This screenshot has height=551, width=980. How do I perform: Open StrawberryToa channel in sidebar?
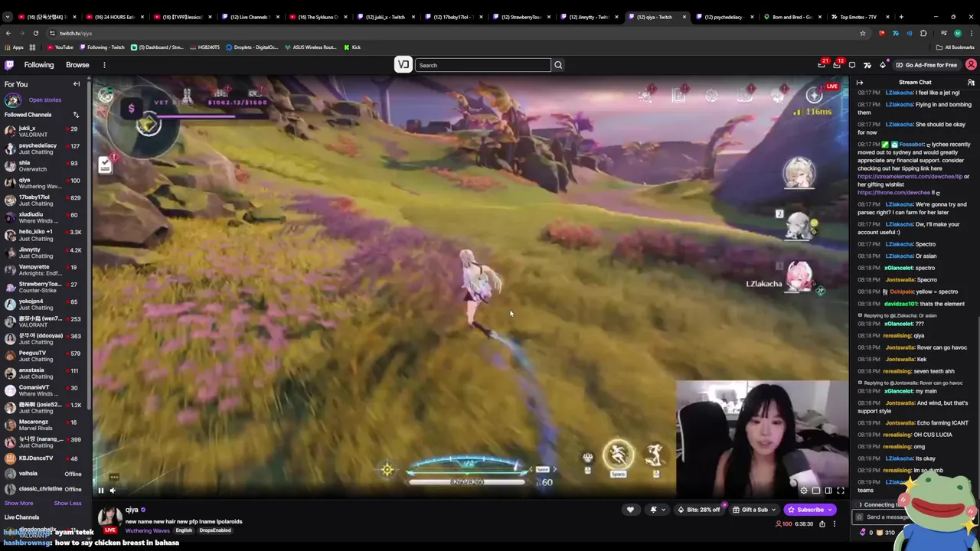click(x=44, y=286)
